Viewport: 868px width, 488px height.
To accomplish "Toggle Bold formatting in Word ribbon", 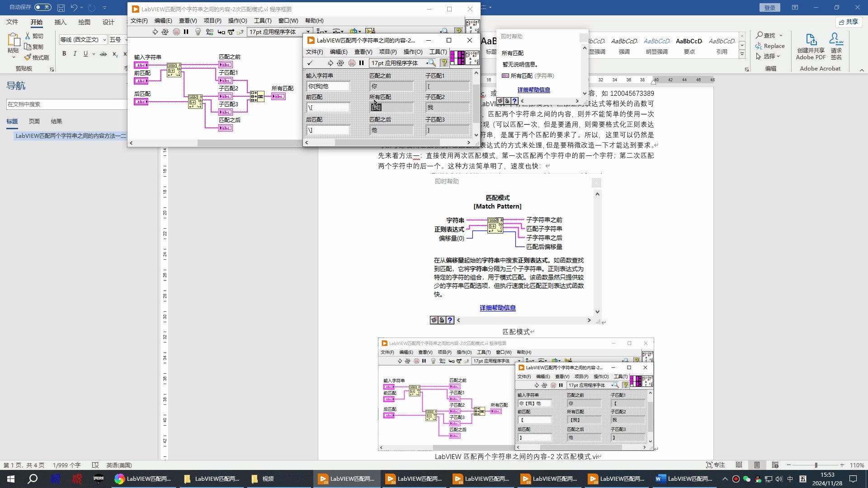I will point(64,54).
